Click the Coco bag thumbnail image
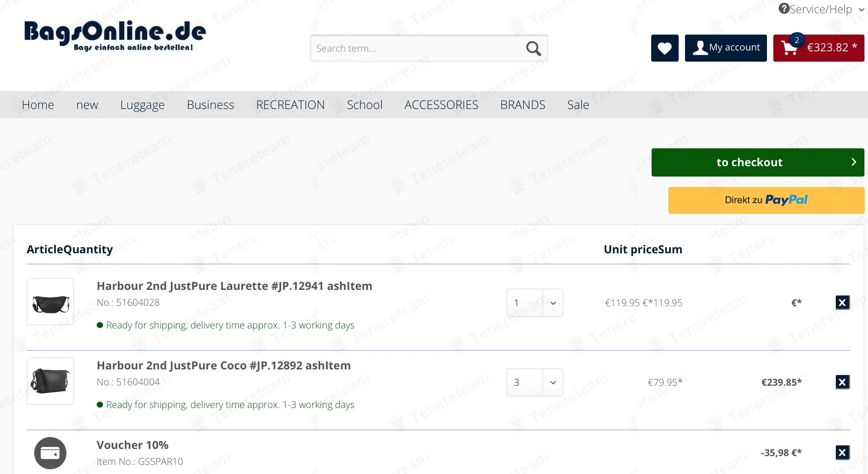 coord(51,381)
